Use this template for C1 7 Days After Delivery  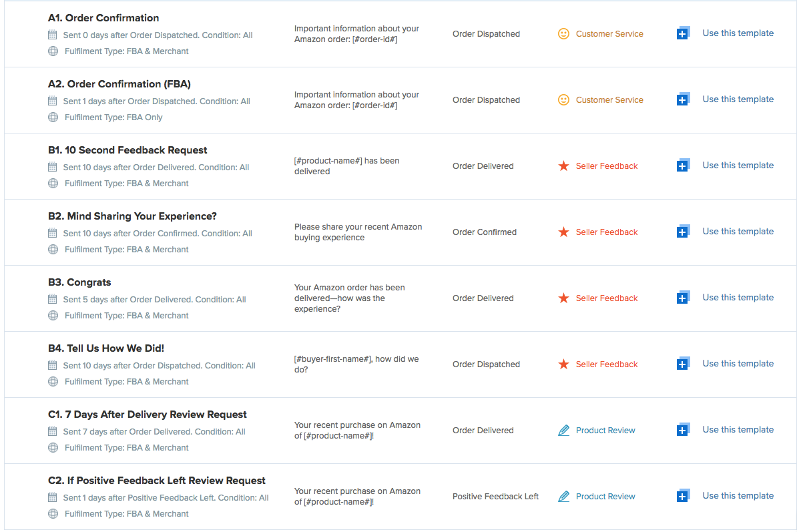738,429
